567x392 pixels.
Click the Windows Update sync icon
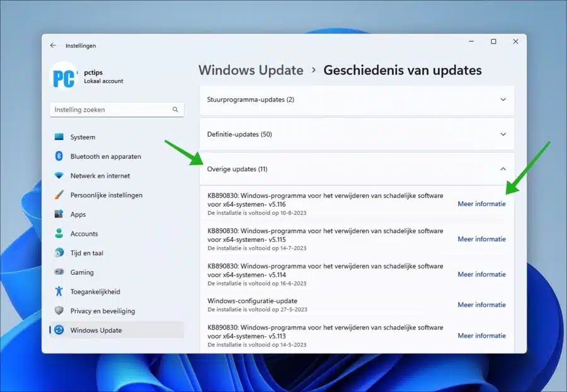(59, 330)
